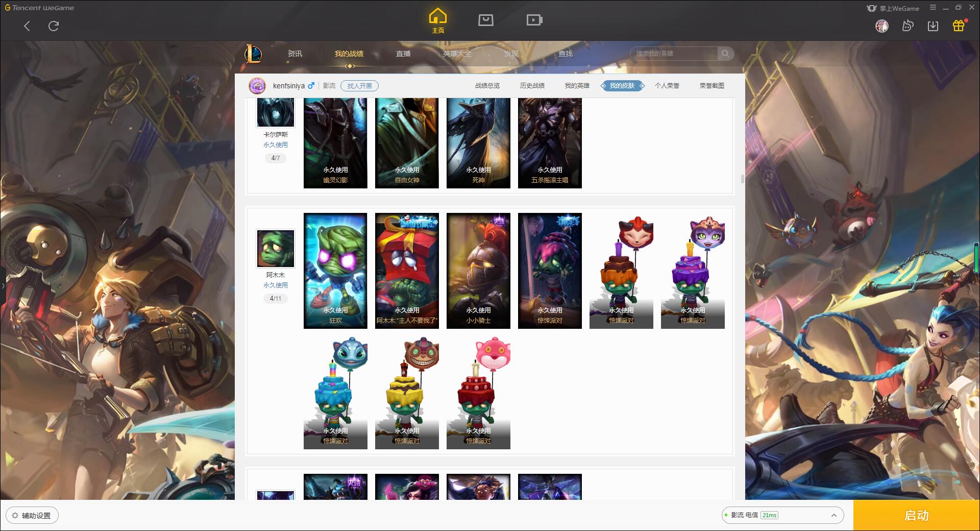
Task: Switch to 我的英雄 sub-tab
Action: click(577, 86)
